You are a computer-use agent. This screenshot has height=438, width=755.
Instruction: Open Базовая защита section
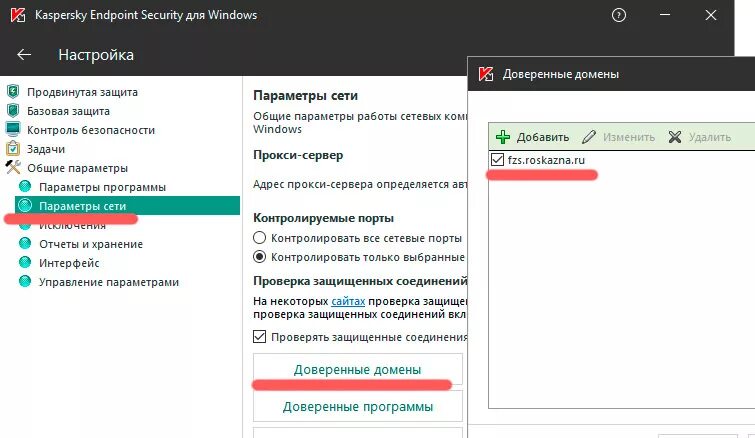(68, 111)
